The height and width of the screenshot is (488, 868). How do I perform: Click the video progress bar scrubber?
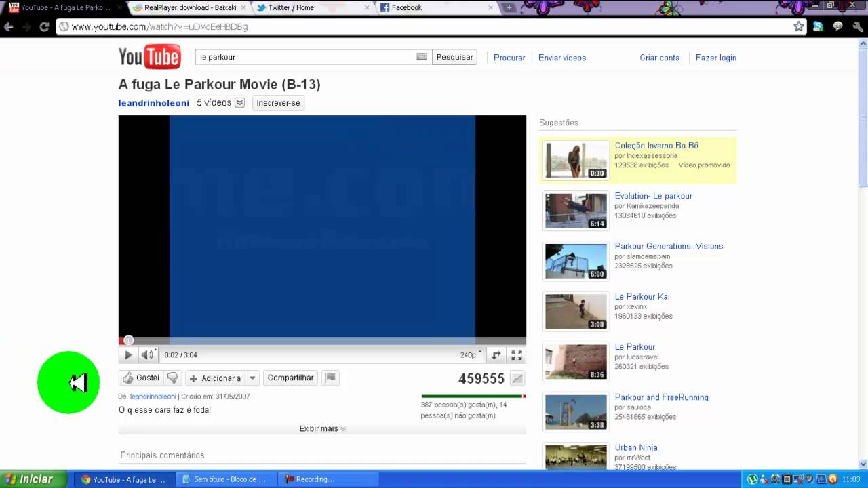(x=129, y=340)
